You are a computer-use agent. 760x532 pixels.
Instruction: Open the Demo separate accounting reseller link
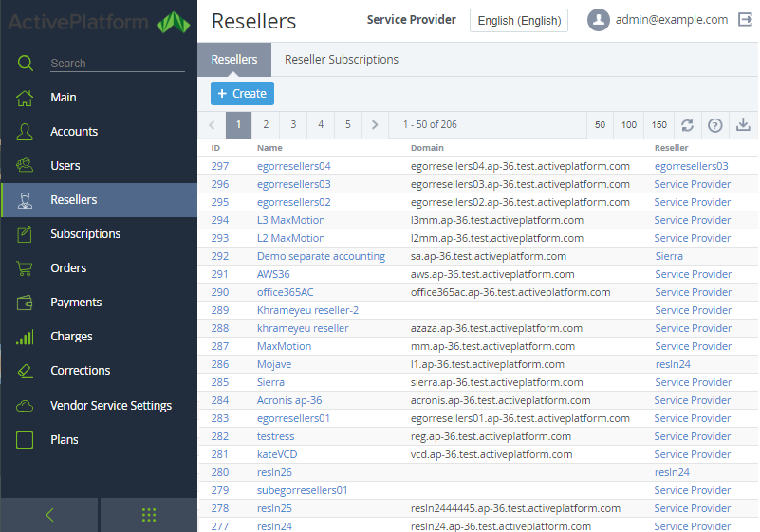pos(321,256)
